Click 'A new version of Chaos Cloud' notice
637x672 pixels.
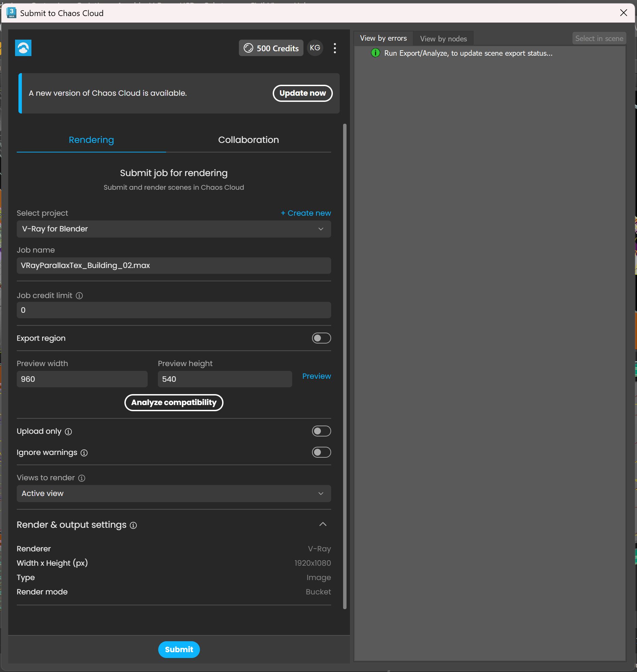tap(108, 93)
